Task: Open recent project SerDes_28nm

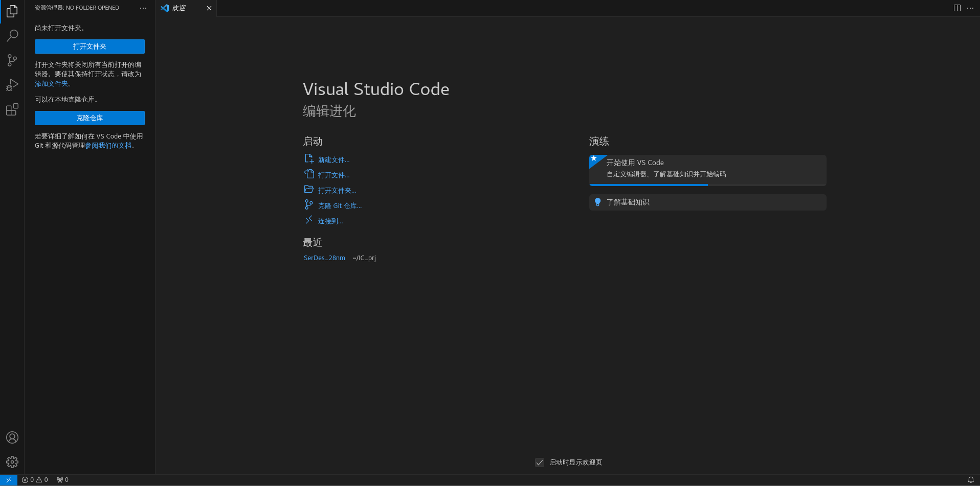Action: 324,258
